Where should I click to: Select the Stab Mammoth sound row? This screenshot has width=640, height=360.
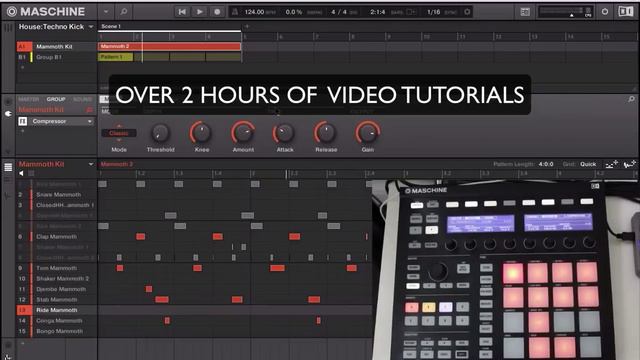56,300
